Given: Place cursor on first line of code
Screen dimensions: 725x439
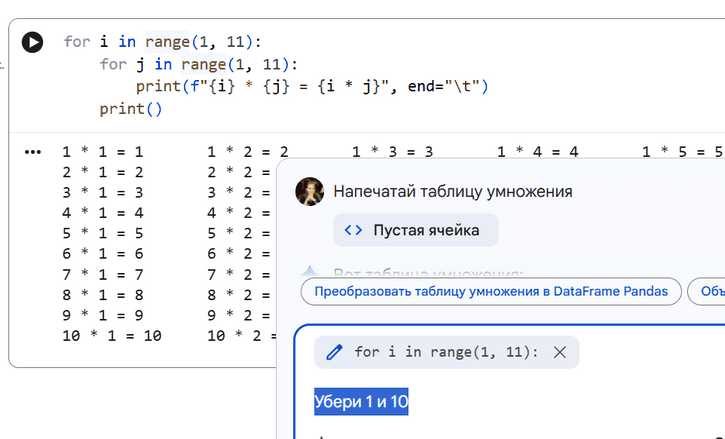Looking at the screenshot, I should click(162, 42).
